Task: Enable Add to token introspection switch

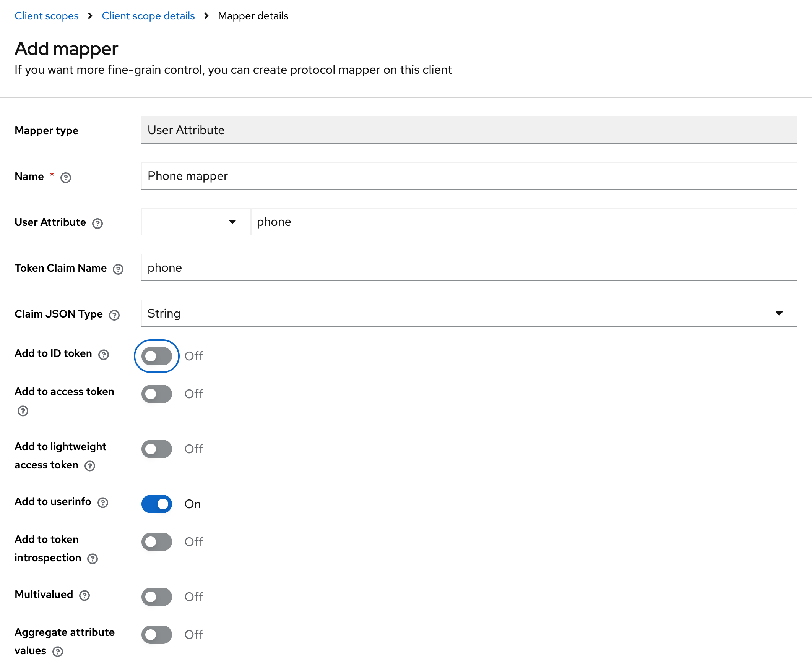Action: coord(157,542)
